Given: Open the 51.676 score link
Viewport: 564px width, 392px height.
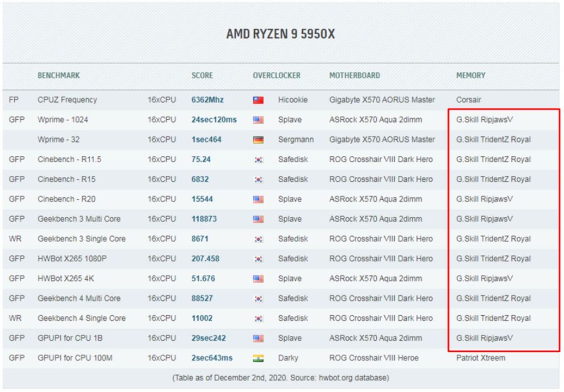Looking at the screenshot, I should (x=203, y=279).
